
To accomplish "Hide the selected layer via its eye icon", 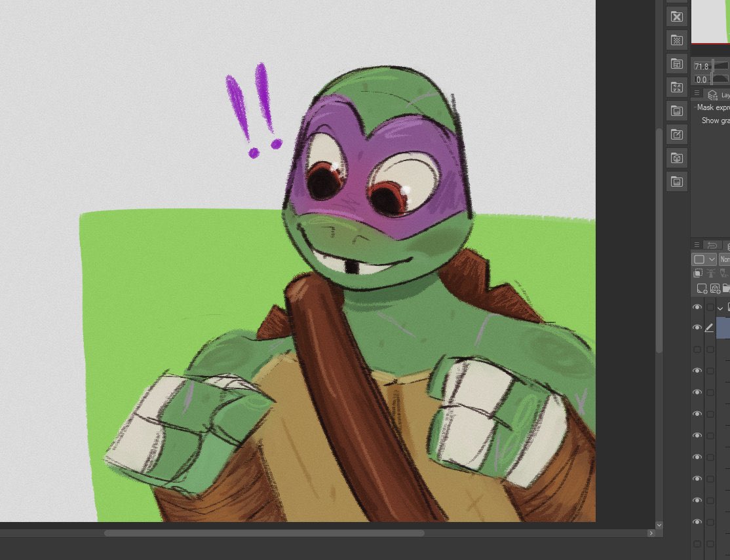I will coord(697,327).
